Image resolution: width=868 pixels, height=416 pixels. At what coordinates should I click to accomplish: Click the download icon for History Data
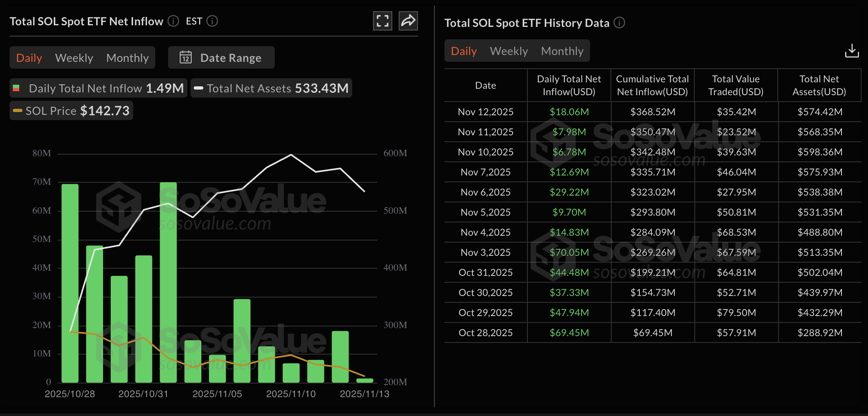point(852,51)
